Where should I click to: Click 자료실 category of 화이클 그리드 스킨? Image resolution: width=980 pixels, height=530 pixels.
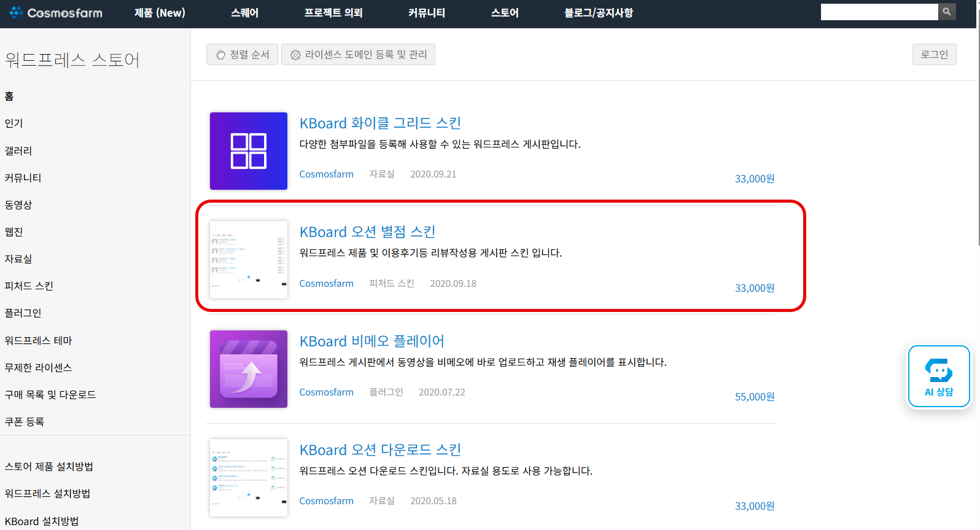coord(382,174)
